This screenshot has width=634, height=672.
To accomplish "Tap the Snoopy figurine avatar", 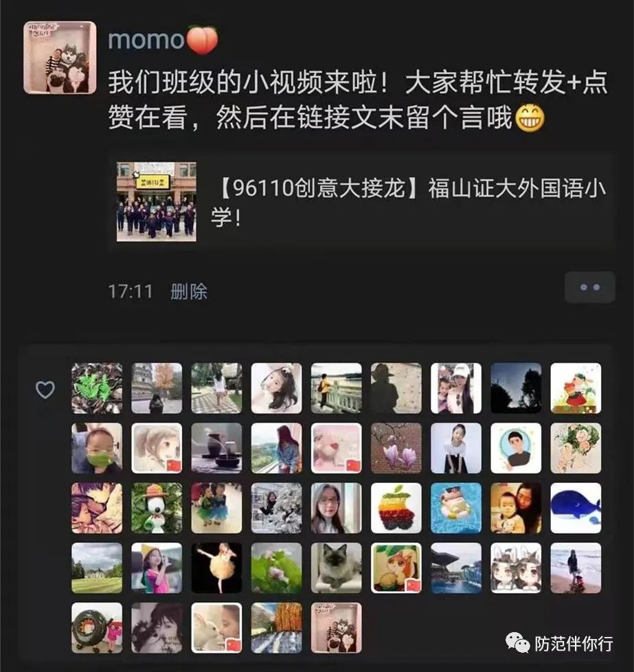I will [157, 508].
